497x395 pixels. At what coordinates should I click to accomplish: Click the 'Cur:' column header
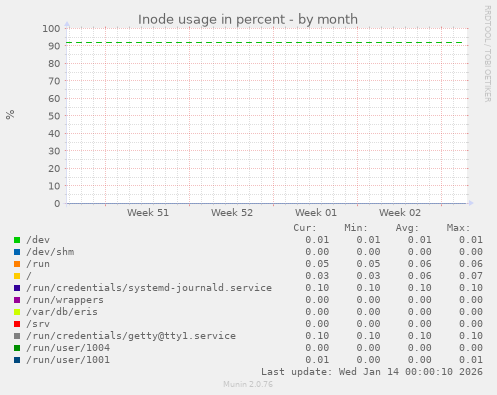(305, 228)
